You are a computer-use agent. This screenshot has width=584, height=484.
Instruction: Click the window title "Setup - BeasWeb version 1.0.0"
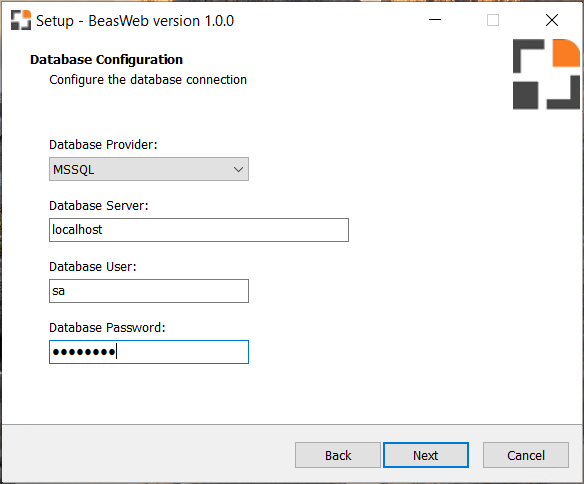135,21
